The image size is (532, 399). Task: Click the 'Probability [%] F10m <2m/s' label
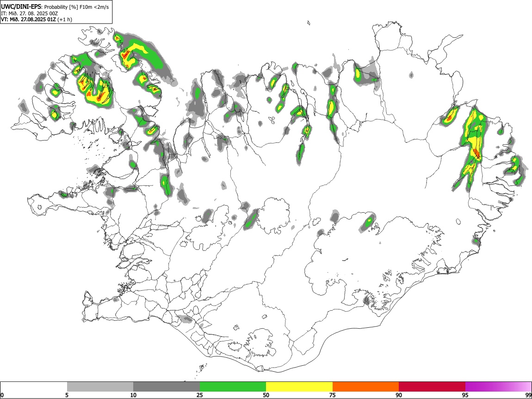pyautogui.click(x=77, y=7)
